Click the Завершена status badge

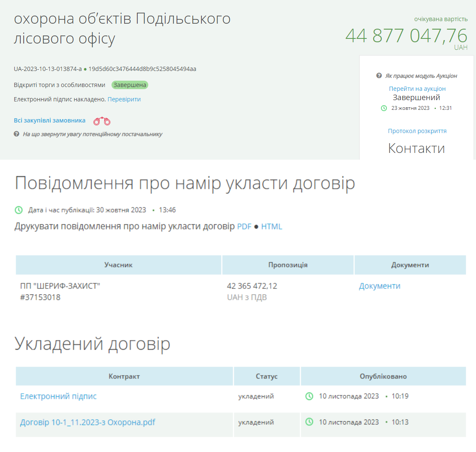coord(130,85)
